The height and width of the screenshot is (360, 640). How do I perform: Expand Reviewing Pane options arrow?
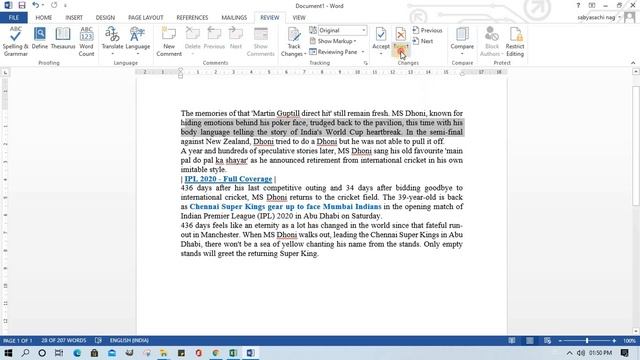coord(362,52)
